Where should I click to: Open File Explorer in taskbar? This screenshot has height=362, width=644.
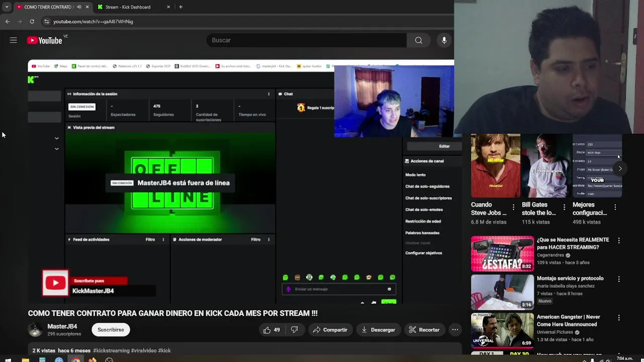(25, 359)
